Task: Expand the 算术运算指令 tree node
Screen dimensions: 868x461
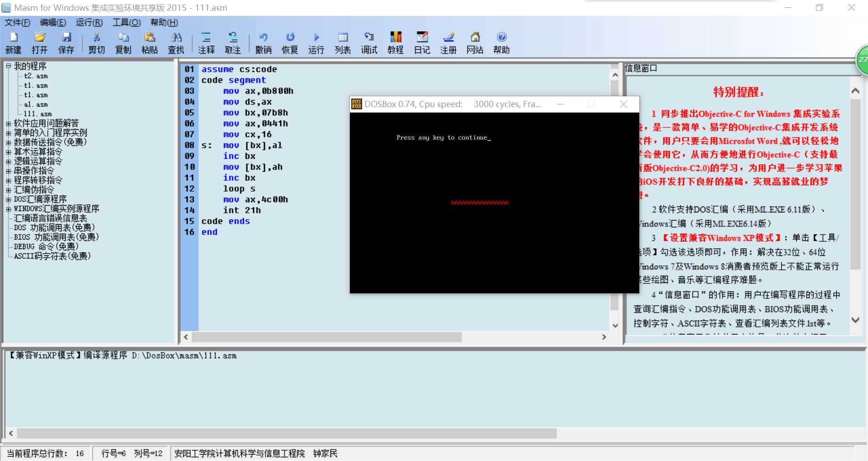Action: [x=8, y=152]
